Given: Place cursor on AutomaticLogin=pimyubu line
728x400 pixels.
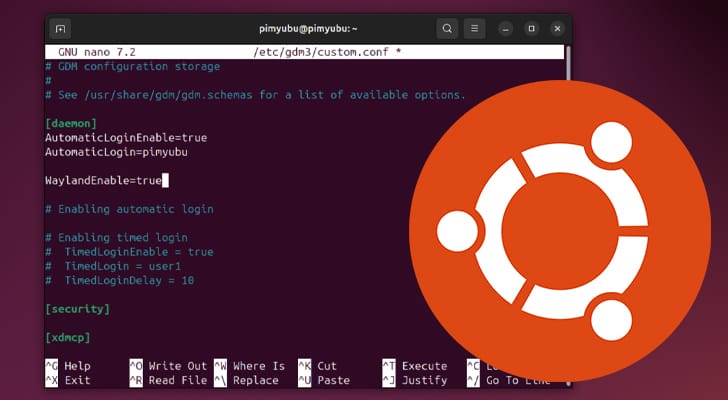Looking at the screenshot, I should [117, 152].
